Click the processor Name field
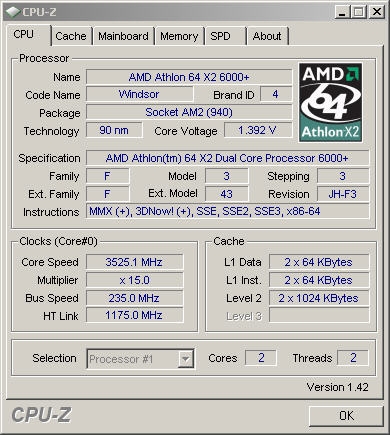Image resolution: width=390 pixels, height=435 pixels. (x=189, y=77)
